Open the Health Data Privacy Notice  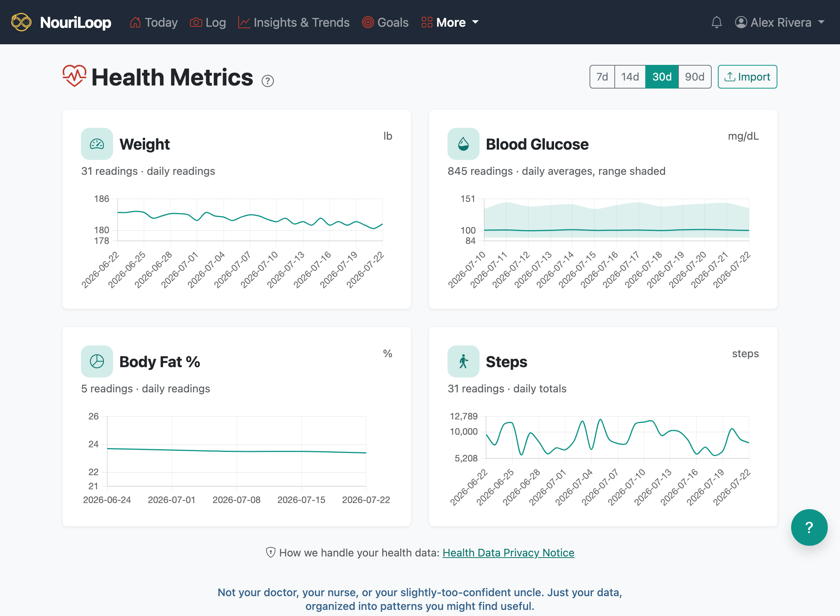point(508,553)
